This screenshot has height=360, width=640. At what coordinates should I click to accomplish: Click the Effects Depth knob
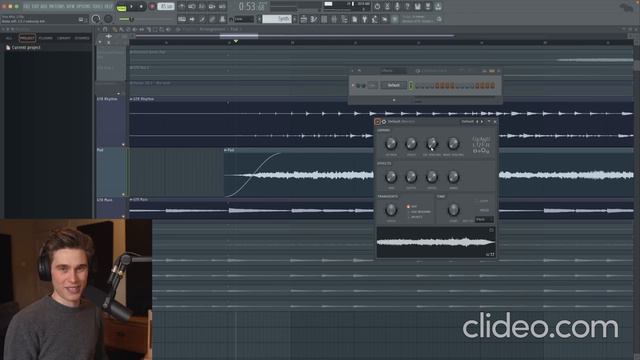pyautogui.click(x=411, y=177)
